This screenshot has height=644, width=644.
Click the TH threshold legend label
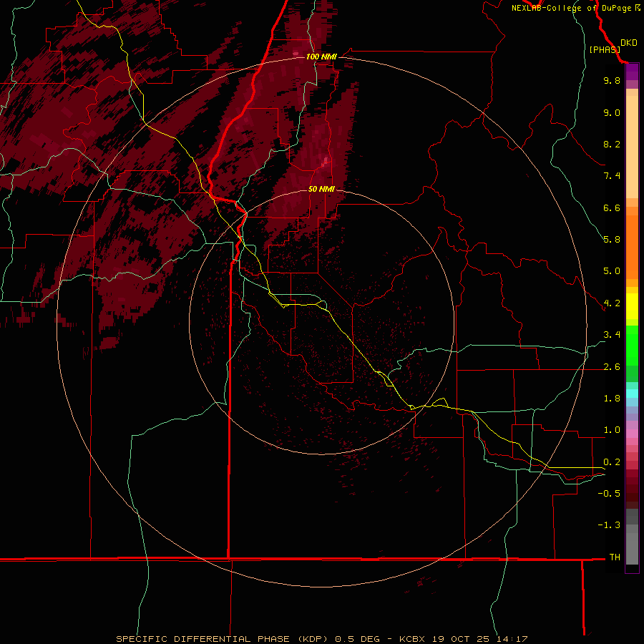coord(615,557)
